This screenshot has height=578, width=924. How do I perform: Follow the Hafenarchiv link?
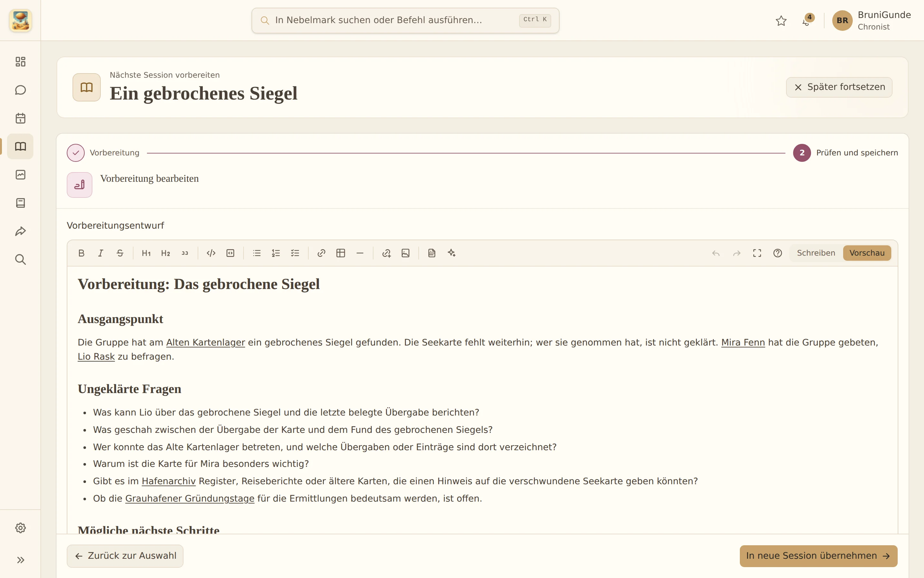[x=168, y=481]
